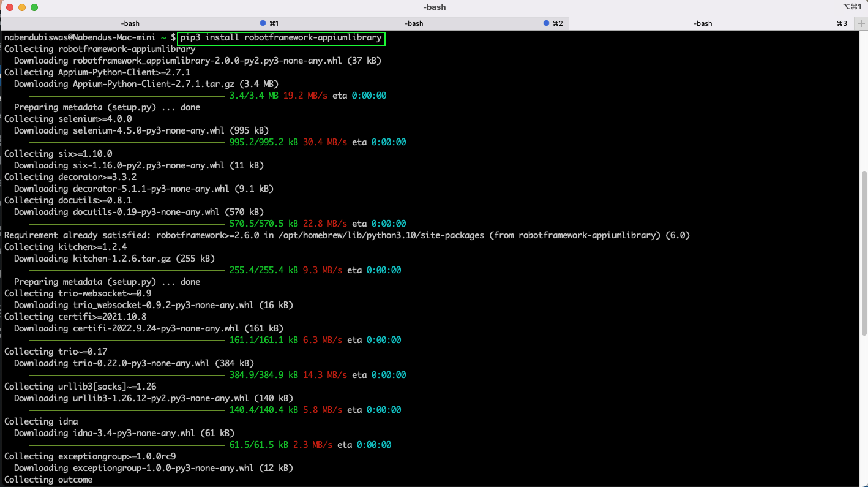868x487 pixels.
Task: Click the line 'Collecting docutils>=0.8.1'
Action: (x=68, y=200)
